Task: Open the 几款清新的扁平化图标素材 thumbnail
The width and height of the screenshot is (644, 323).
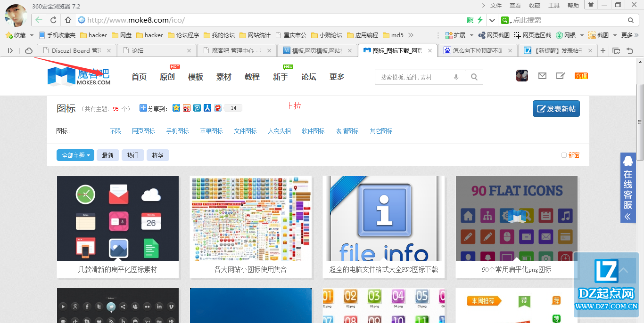Action: tap(118, 218)
